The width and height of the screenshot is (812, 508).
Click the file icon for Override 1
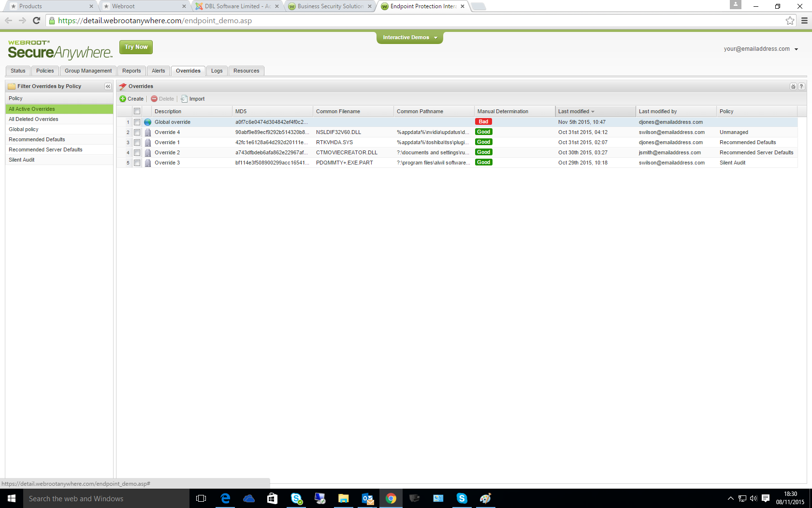(148, 142)
